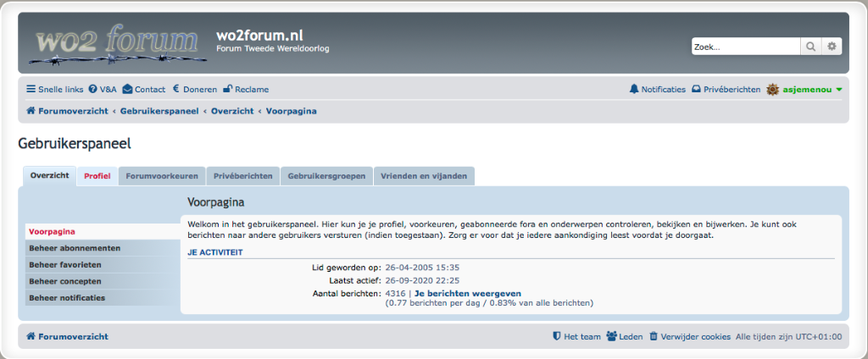
Task: Click the search magnifier icon
Action: [811, 47]
